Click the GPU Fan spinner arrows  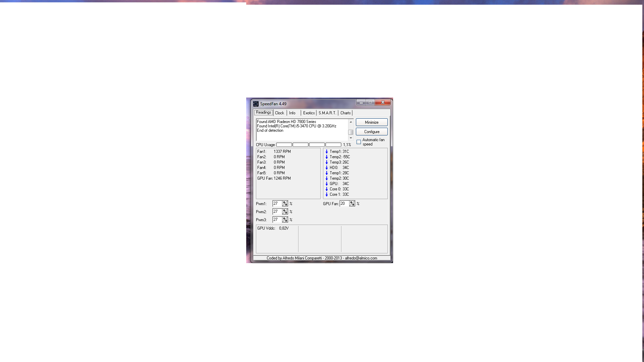[x=352, y=203]
